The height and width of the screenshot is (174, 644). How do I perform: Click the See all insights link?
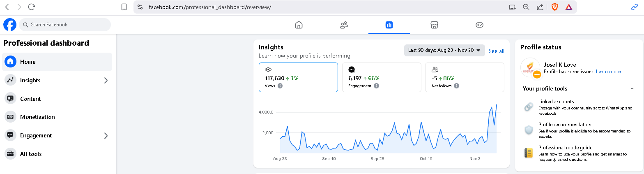(496, 51)
